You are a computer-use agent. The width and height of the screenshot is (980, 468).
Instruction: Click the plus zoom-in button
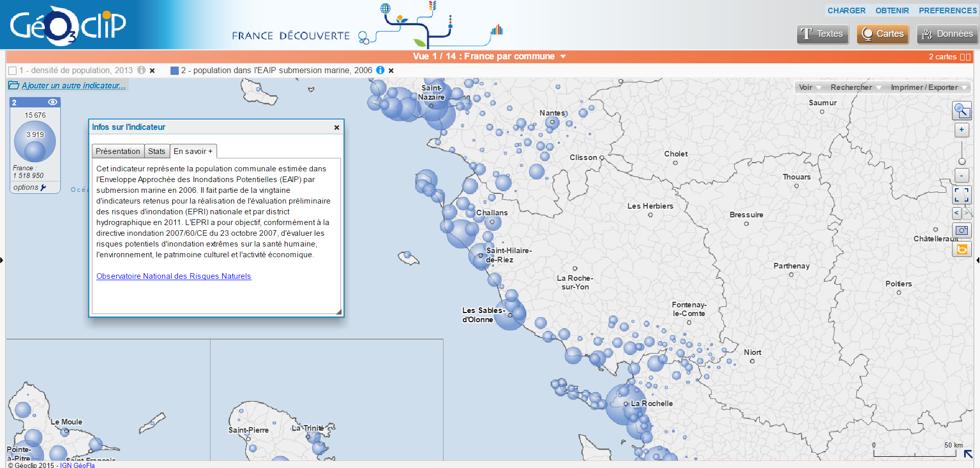point(962,130)
